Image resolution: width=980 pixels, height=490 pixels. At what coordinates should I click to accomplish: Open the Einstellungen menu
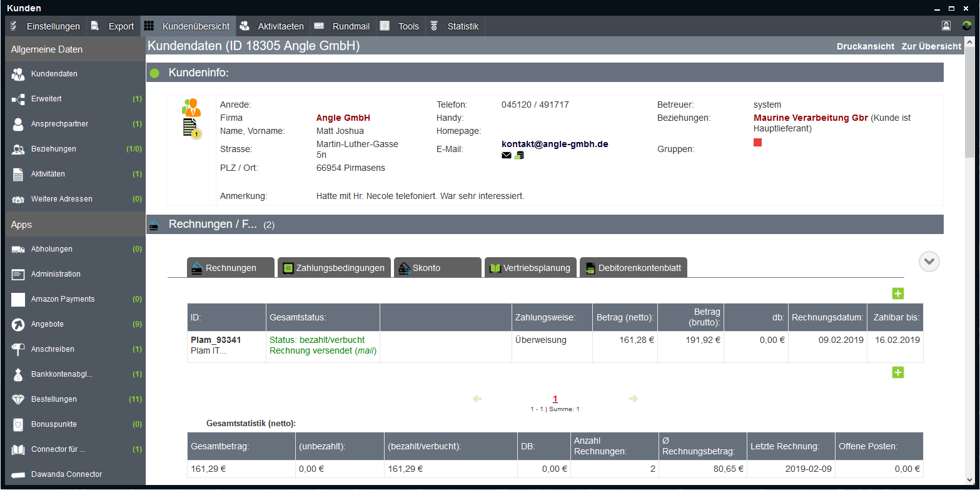pos(45,26)
